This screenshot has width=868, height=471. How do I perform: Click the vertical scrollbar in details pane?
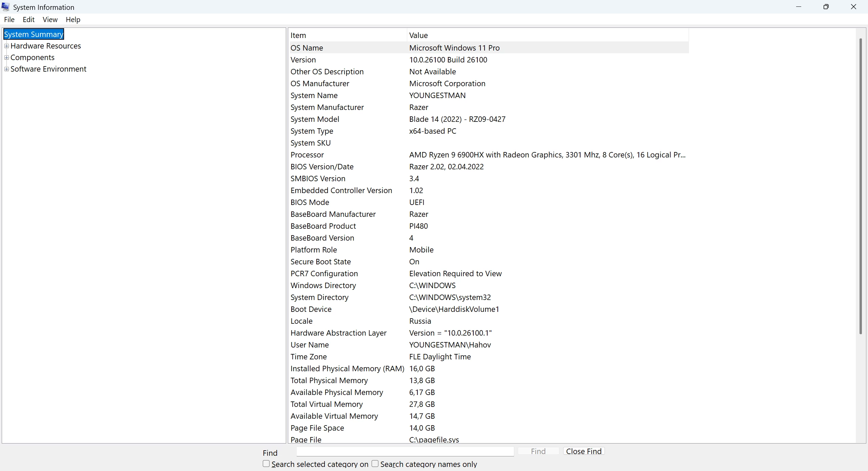click(861, 187)
